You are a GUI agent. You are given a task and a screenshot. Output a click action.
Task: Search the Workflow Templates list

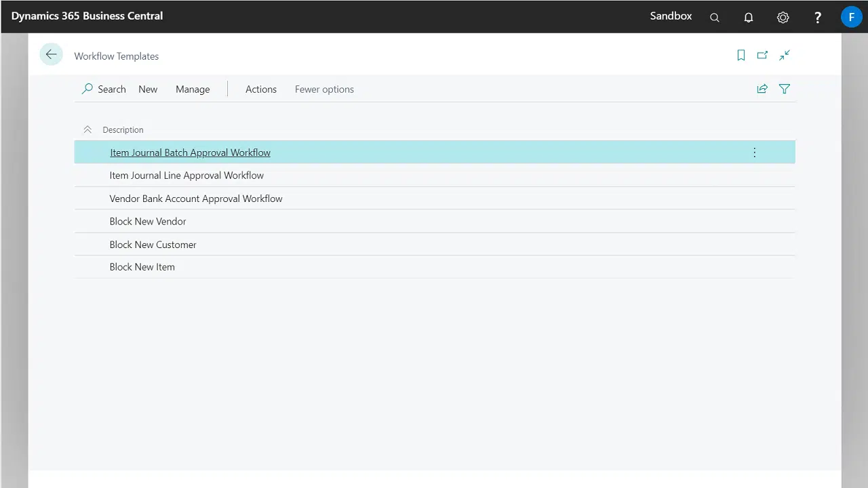point(104,89)
